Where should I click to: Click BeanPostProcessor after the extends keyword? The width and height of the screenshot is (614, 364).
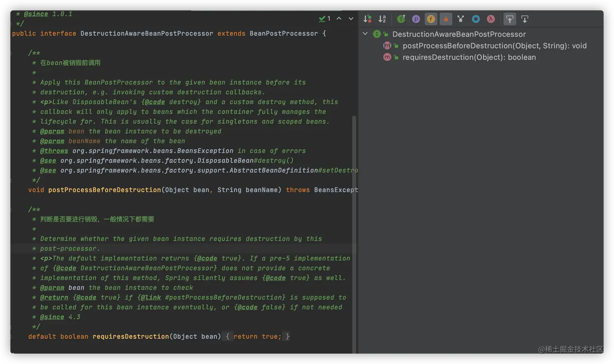(x=283, y=34)
